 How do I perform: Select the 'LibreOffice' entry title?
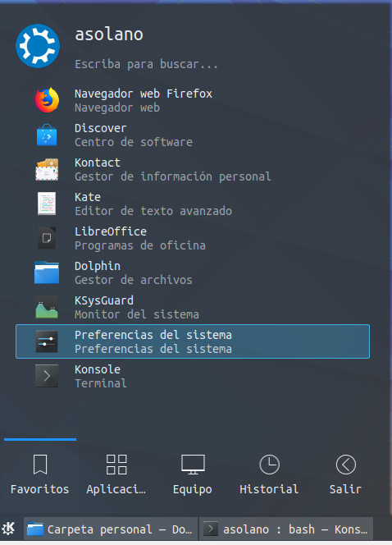click(x=111, y=231)
